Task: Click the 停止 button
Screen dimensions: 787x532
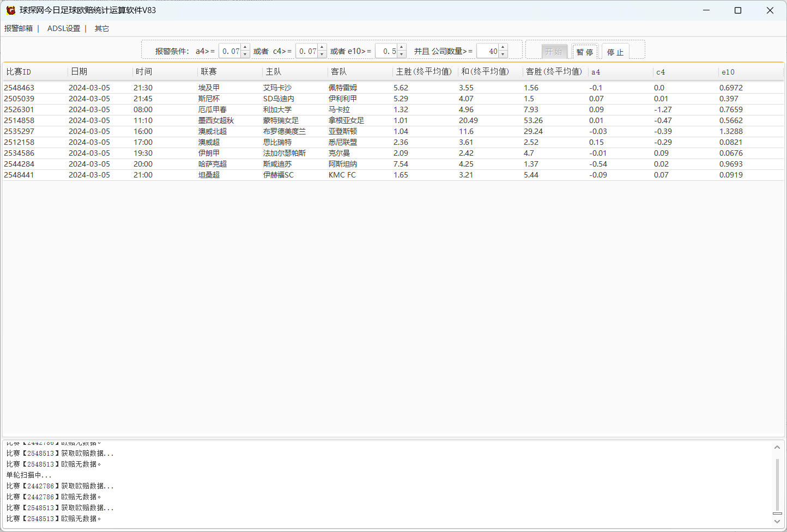Action: [616, 52]
